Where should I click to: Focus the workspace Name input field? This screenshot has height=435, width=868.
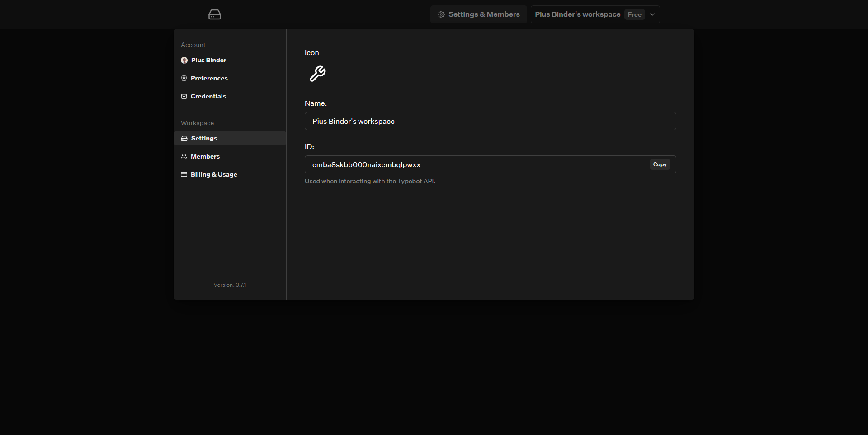point(490,121)
